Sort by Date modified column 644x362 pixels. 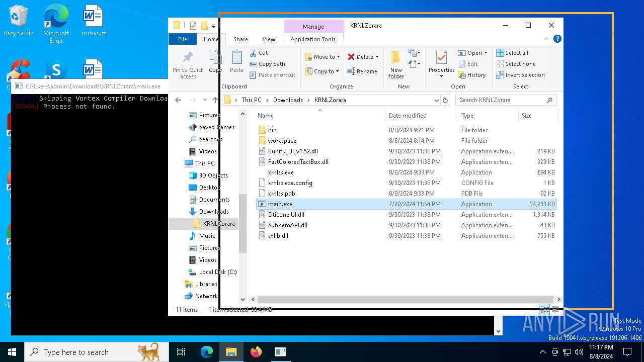tap(422, 116)
